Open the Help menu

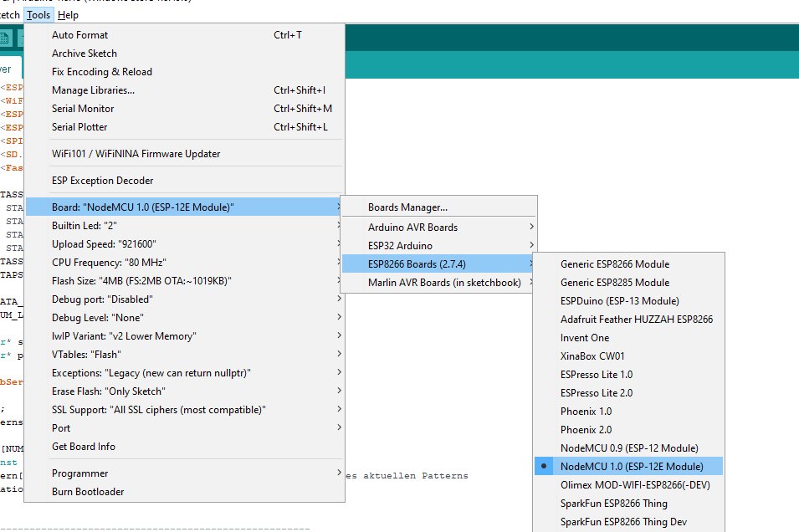(68, 14)
